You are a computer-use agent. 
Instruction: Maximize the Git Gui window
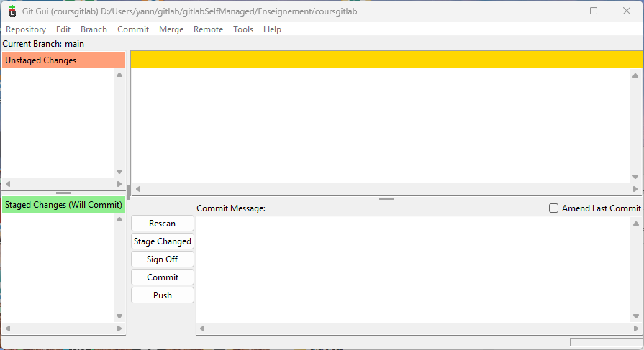tap(594, 11)
